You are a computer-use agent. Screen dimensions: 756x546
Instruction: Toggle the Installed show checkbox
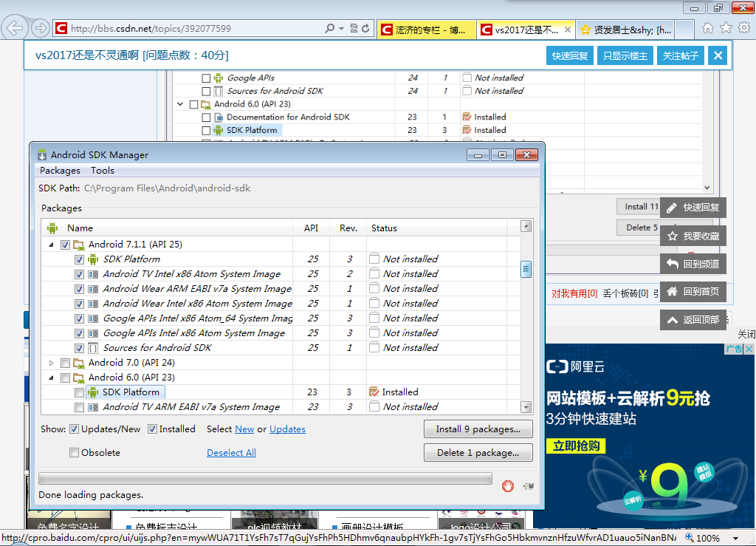[152, 429]
